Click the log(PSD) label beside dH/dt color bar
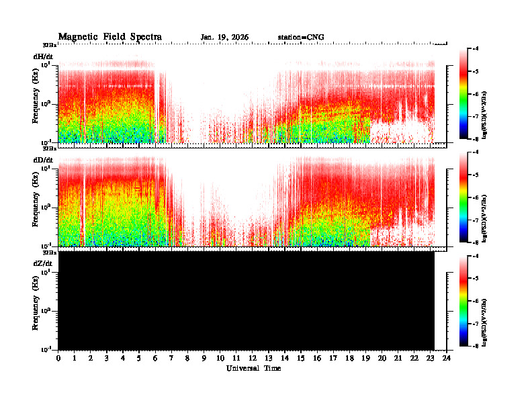 pos(484,115)
